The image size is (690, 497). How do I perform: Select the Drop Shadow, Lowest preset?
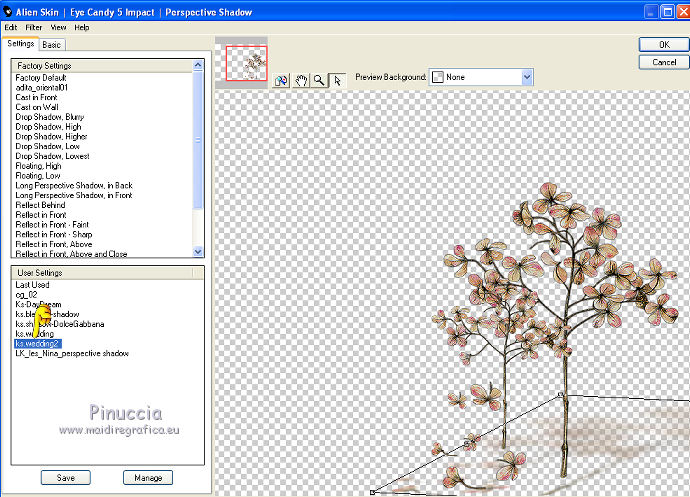[x=52, y=156]
